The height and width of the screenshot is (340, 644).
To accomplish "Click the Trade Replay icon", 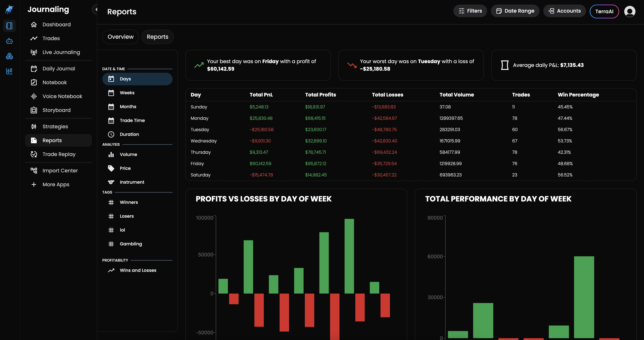I will tap(34, 154).
